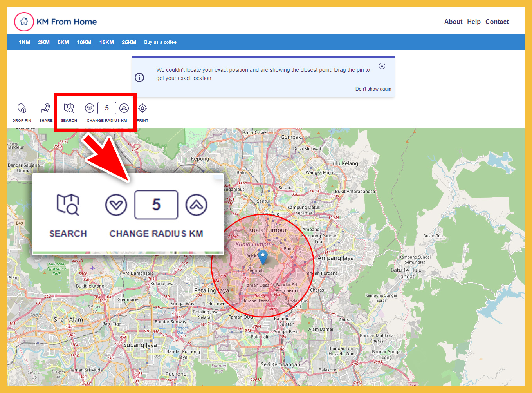Image resolution: width=532 pixels, height=393 pixels.
Task: Click the info icon in the notification
Action: point(139,78)
